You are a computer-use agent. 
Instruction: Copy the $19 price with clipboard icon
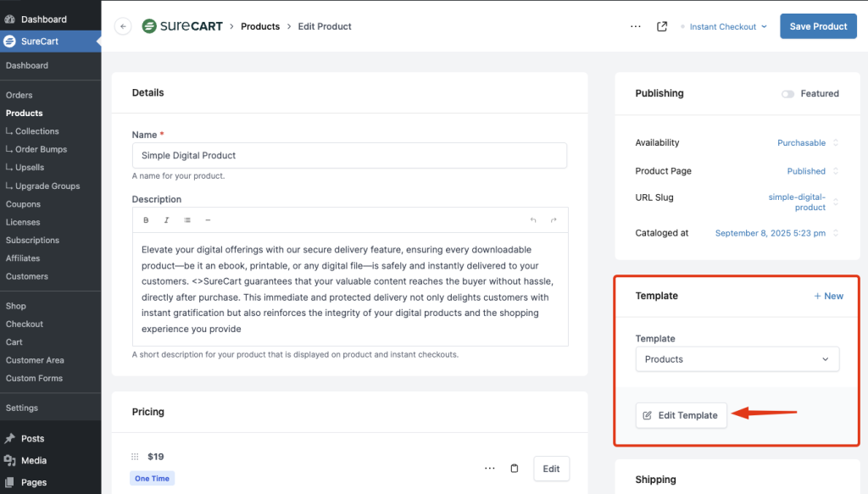[x=514, y=469]
